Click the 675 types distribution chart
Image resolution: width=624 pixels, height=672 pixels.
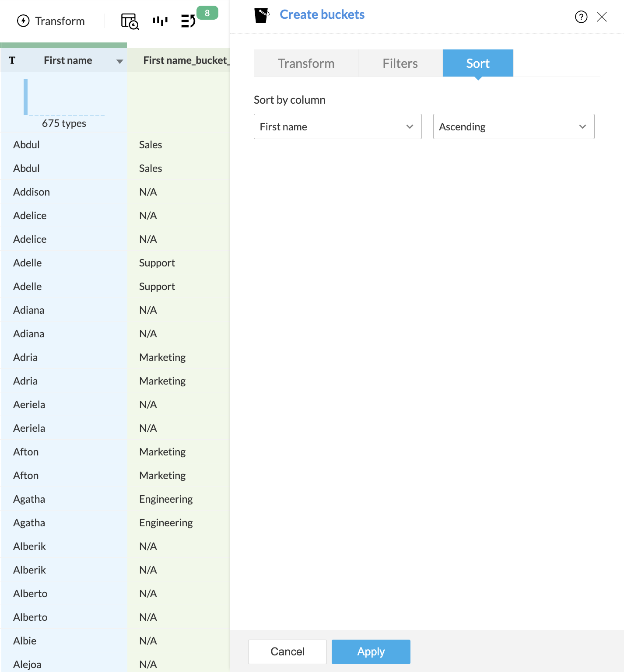pyautogui.click(x=64, y=97)
